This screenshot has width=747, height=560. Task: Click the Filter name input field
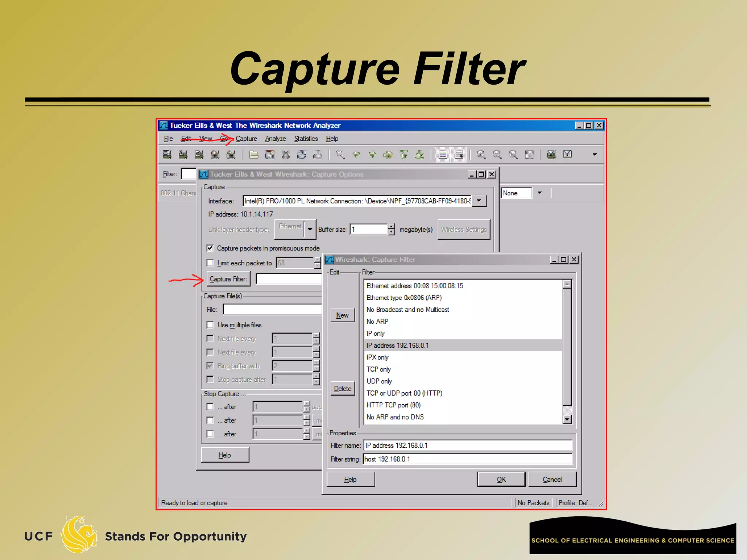click(468, 446)
